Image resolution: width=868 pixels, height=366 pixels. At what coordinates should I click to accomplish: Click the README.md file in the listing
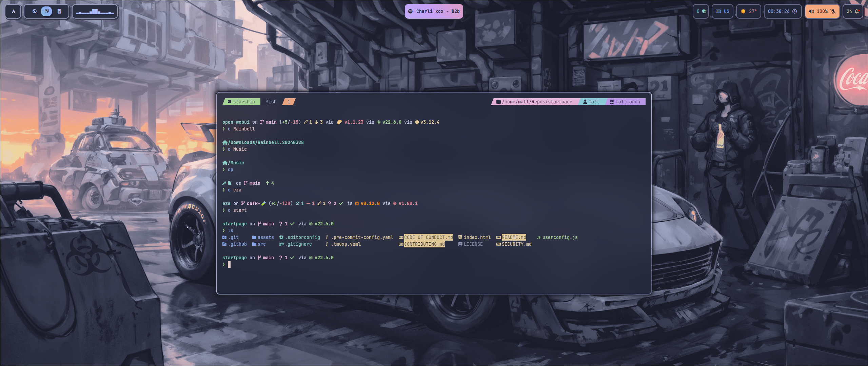coord(513,237)
